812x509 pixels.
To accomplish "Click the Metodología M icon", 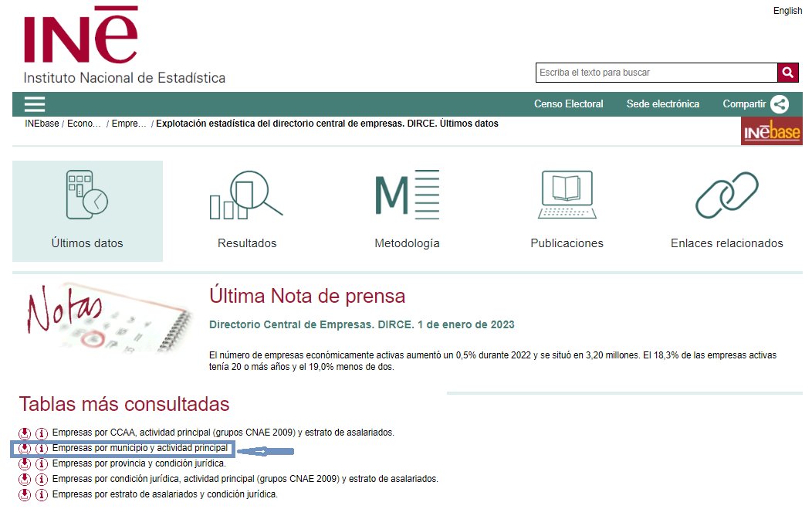I will coord(407,195).
